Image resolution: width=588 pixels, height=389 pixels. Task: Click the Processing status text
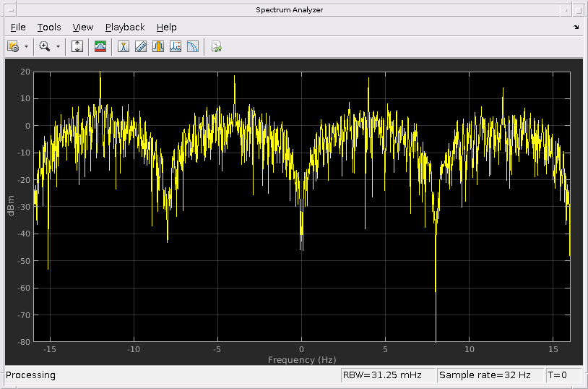(30, 375)
